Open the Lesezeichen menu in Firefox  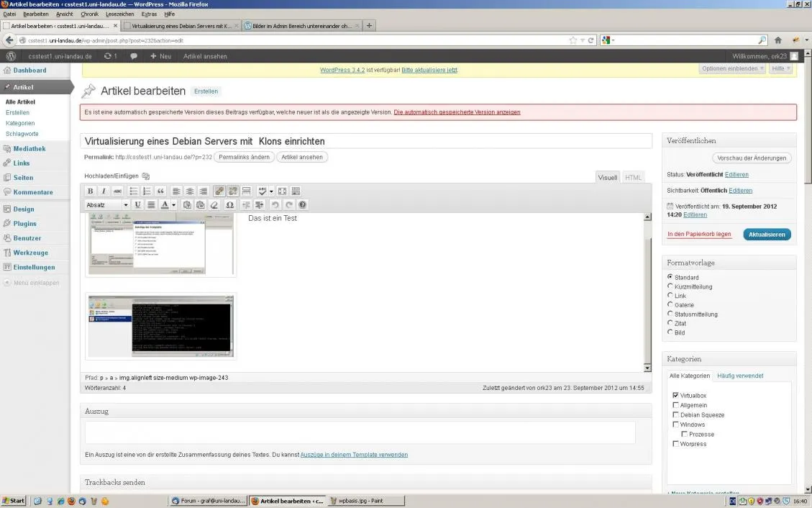(x=119, y=14)
